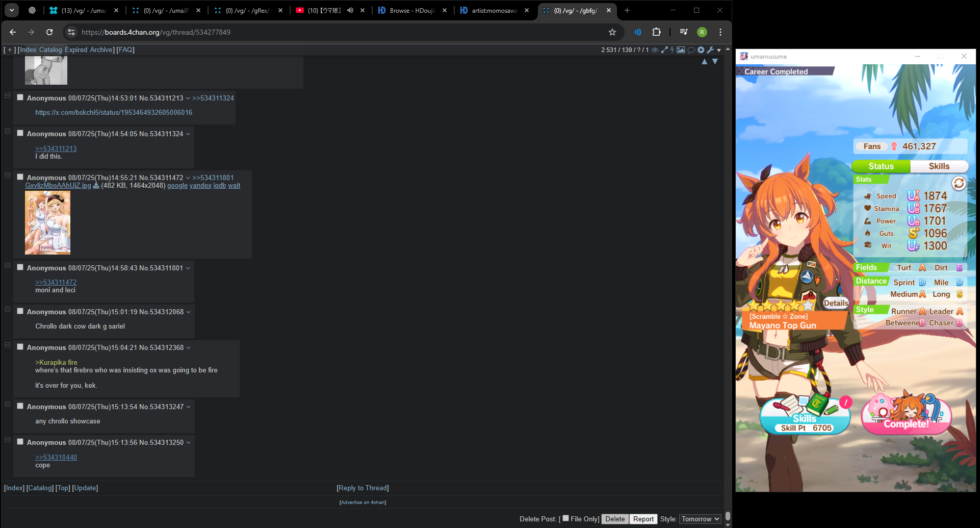Switch to the (13) /vg/ - /uma/ tab
Image resolution: width=980 pixels, height=528 pixels.
pos(84,10)
